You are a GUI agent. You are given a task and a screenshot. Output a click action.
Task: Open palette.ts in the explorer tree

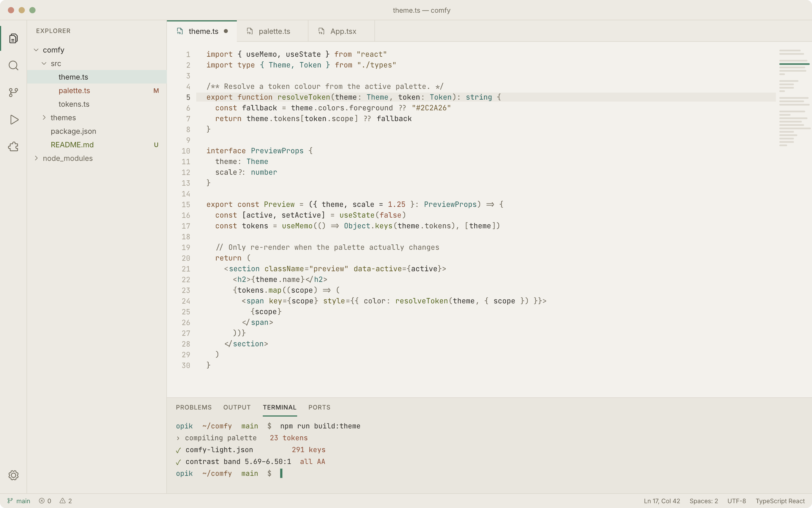click(x=97, y=90)
